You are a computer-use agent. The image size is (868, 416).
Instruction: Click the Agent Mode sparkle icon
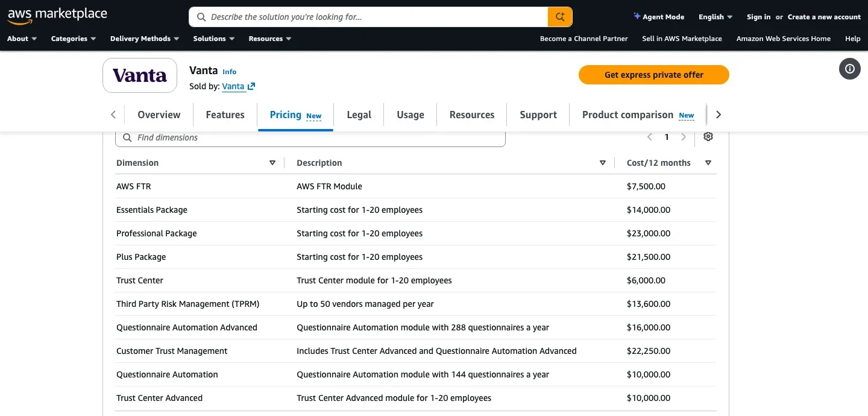coord(637,16)
